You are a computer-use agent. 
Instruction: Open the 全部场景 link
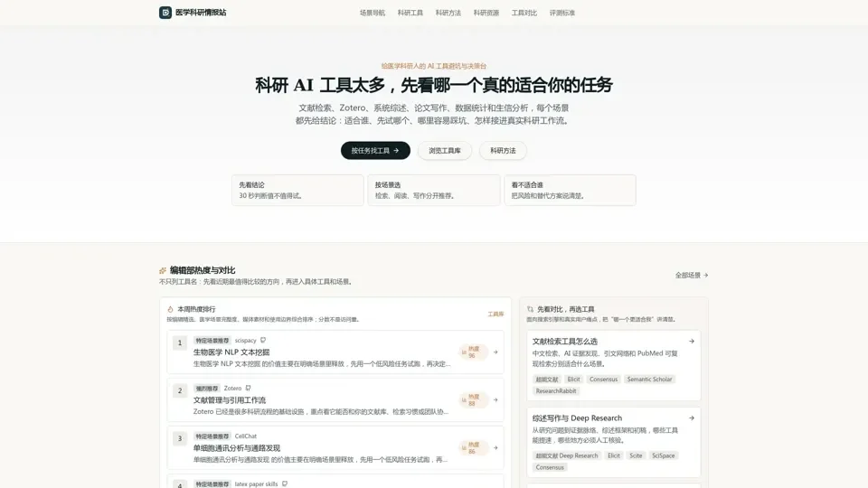point(692,275)
